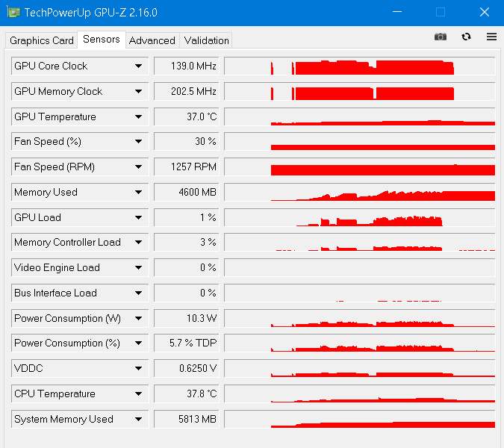Expand the CPU Temperature dropdown
This screenshot has height=448, width=504.
tap(138, 393)
